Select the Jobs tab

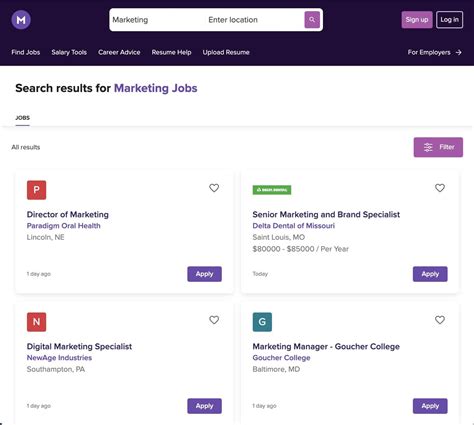click(23, 118)
